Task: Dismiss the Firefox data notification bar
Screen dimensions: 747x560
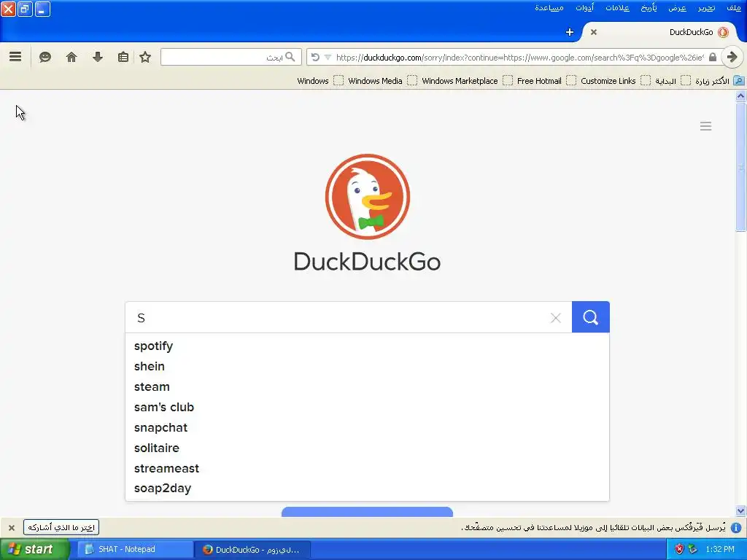Action: pyautogui.click(x=12, y=528)
